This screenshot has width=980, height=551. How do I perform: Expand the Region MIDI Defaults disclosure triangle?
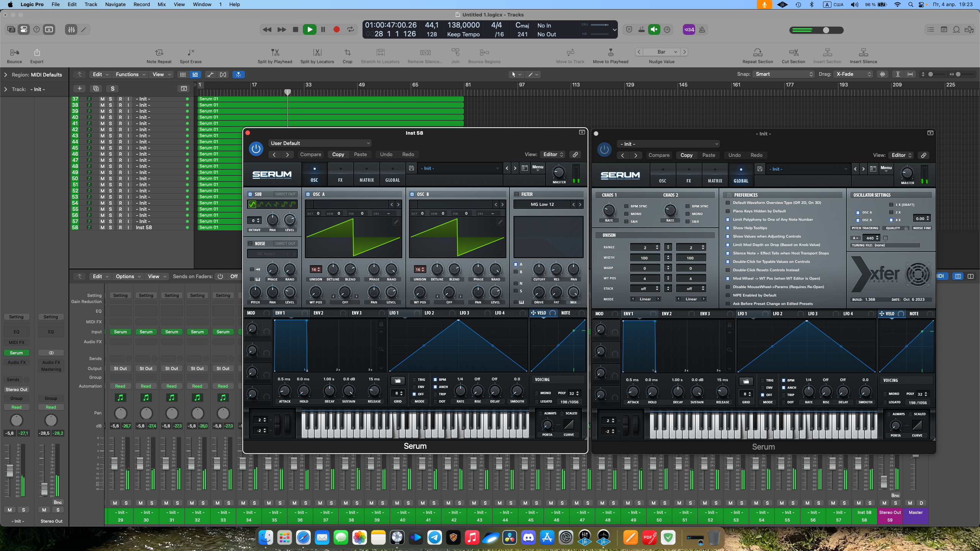(x=5, y=75)
